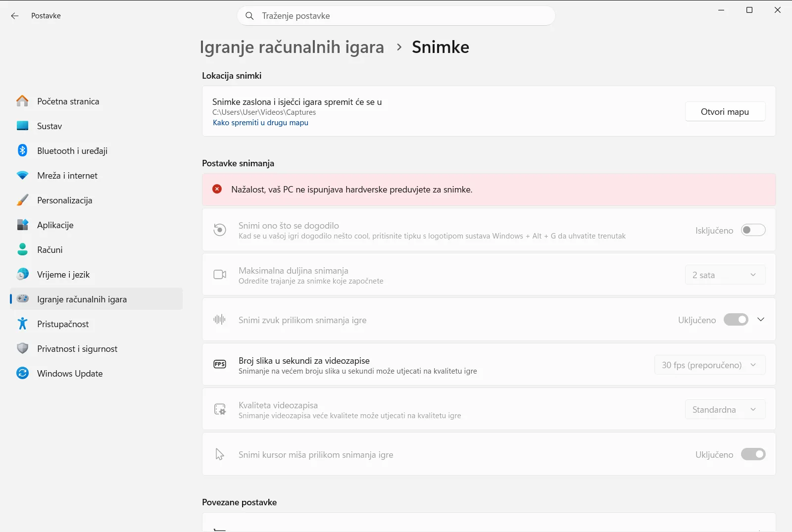Open Sustav settings category

pyautogui.click(x=97, y=126)
